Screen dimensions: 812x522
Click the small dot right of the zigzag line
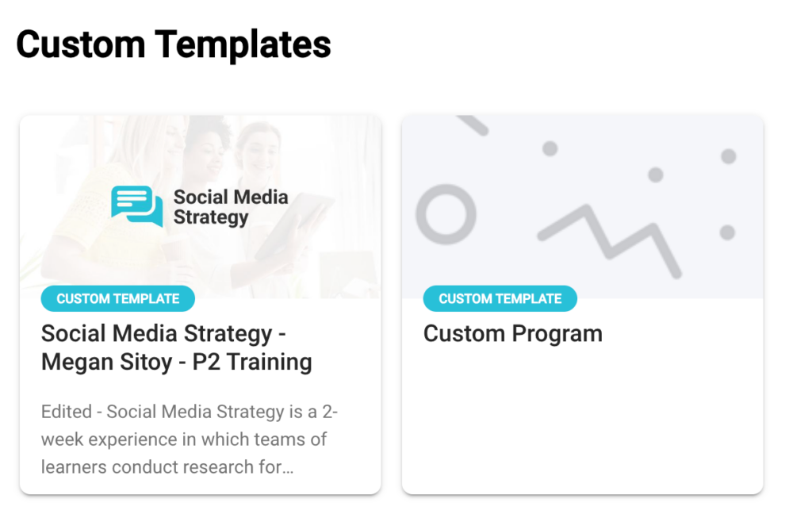[x=726, y=232]
